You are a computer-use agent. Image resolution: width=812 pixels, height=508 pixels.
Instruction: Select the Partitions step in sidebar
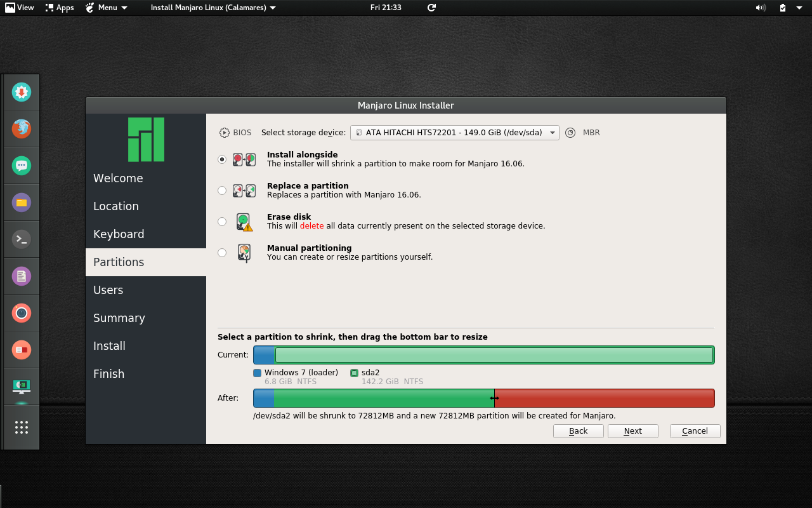coord(146,262)
